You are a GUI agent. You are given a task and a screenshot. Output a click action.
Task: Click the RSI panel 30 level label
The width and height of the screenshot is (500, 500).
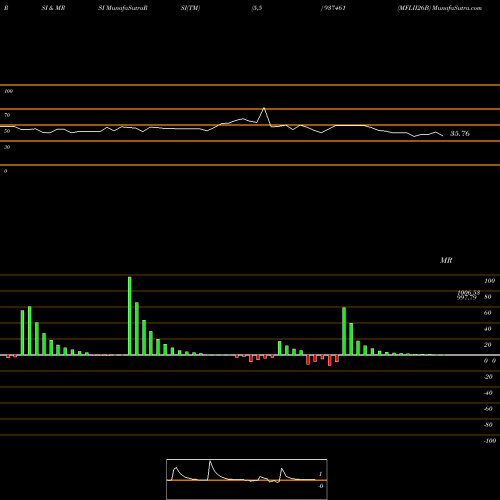(7, 147)
